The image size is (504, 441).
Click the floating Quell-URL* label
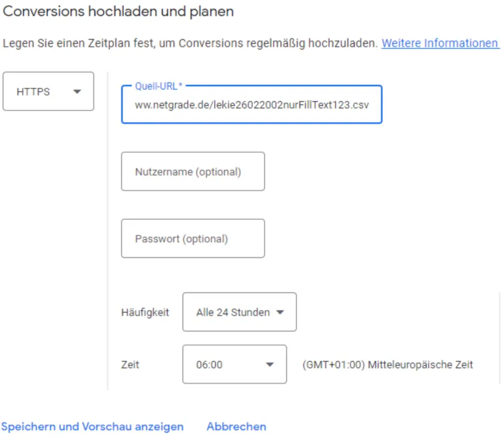tap(159, 86)
